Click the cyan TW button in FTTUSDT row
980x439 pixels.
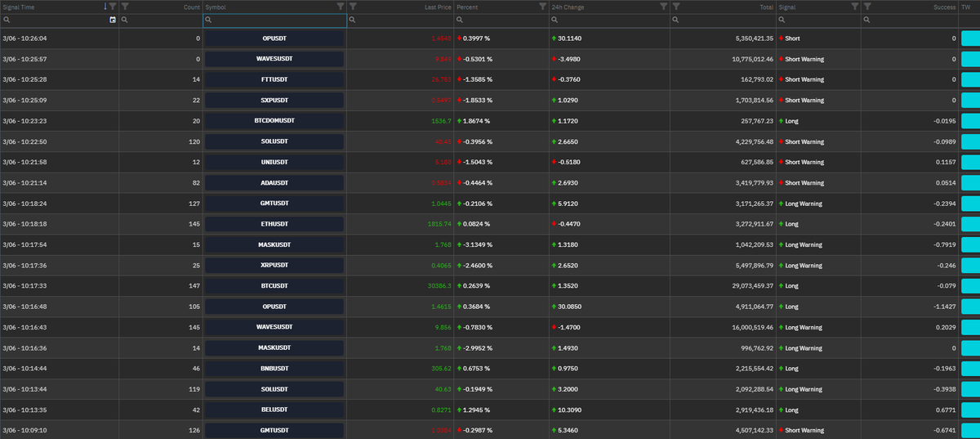pyautogui.click(x=970, y=79)
